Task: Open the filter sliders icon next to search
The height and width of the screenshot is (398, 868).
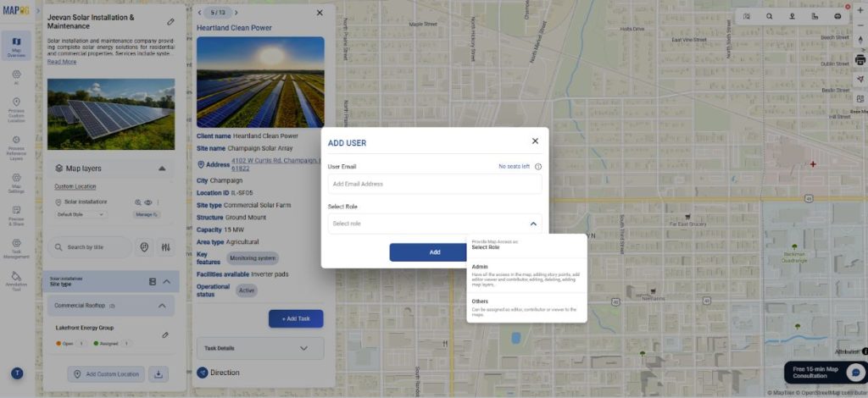Action: click(165, 247)
